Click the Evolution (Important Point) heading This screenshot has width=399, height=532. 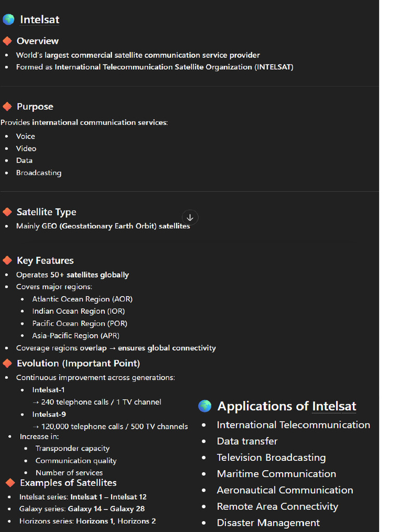point(78,363)
